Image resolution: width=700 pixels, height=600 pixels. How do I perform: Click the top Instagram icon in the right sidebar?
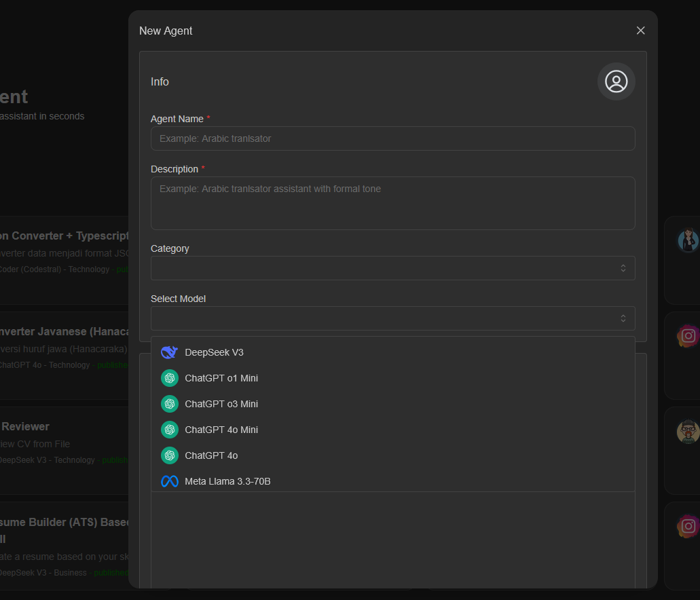point(688,335)
